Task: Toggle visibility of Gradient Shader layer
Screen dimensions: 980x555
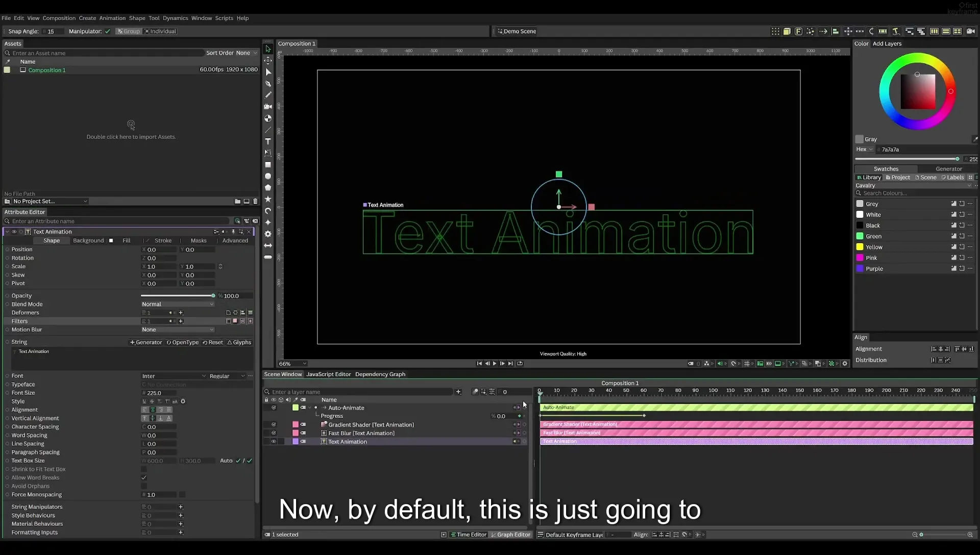Action: coord(274,424)
